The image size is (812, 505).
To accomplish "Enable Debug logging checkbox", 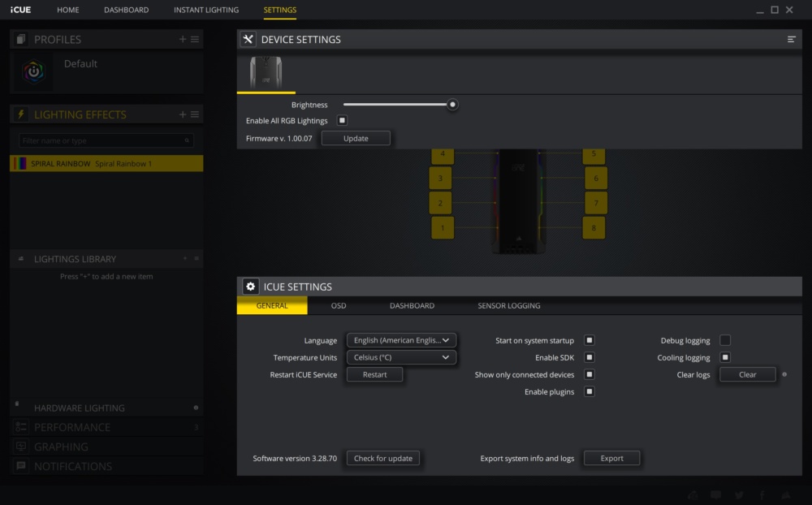I will tap(725, 340).
